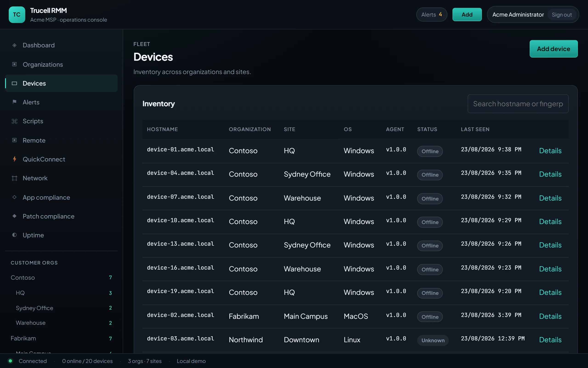The width and height of the screenshot is (588, 368).
Task: Click the Dashboard diamond icon in sidebar
Action: tap(14, 45)
